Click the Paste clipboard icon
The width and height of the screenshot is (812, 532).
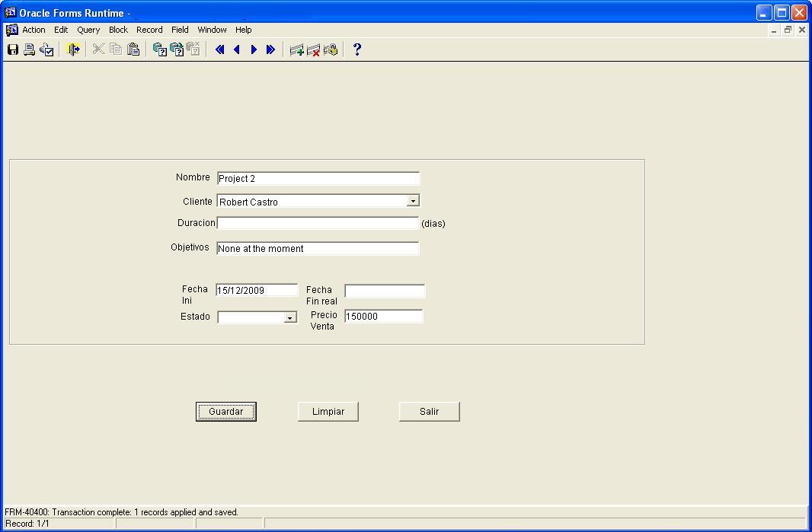click(x=133, y=49)
